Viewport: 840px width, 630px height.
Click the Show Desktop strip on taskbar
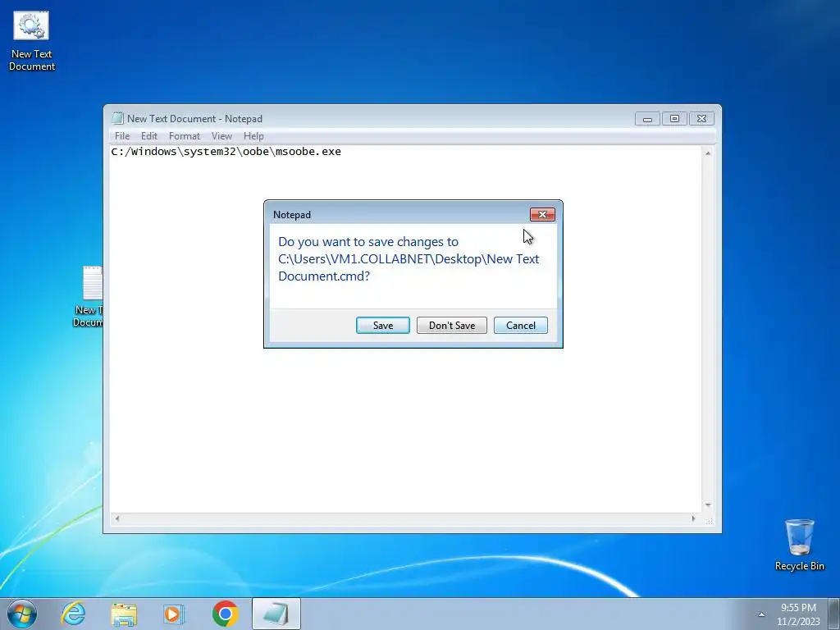[x=834, y=614]
